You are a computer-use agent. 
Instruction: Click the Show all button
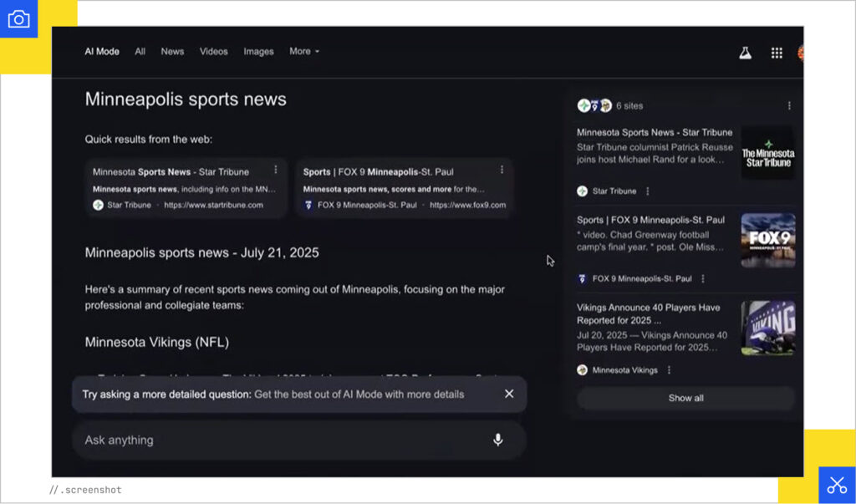(685, 399)
